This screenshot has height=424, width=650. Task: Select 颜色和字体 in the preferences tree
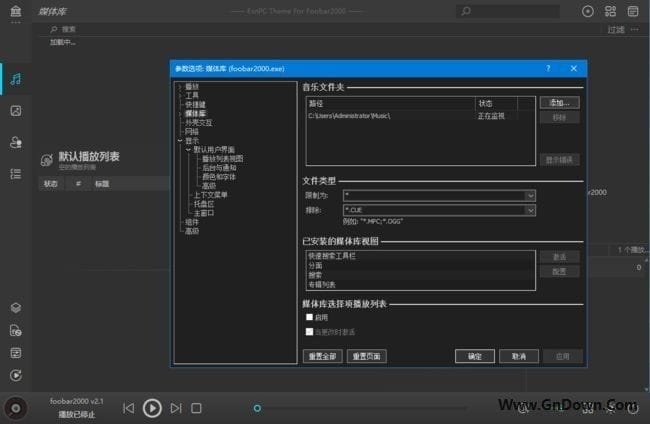(219, 177)
